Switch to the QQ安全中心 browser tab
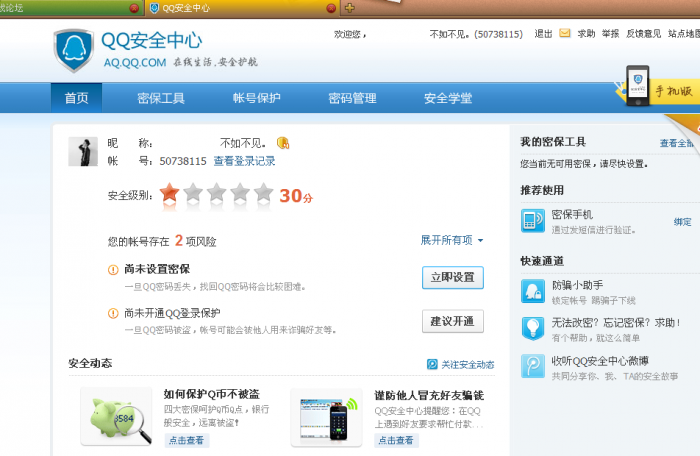The image size is (700, 456). click(242, 8)
